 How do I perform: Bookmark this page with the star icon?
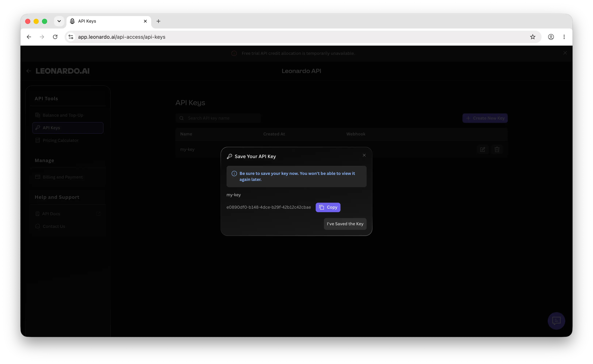pyautogui.click(x=533, y=37)
